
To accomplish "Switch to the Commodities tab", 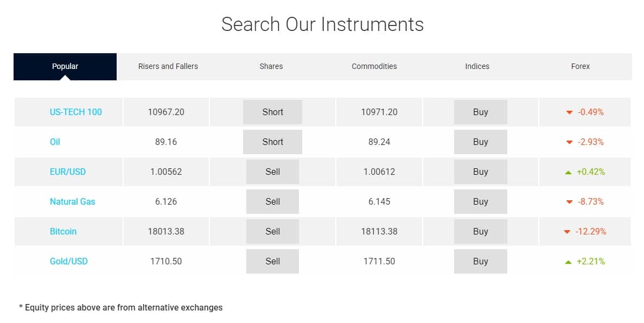I will click(374, 66).
